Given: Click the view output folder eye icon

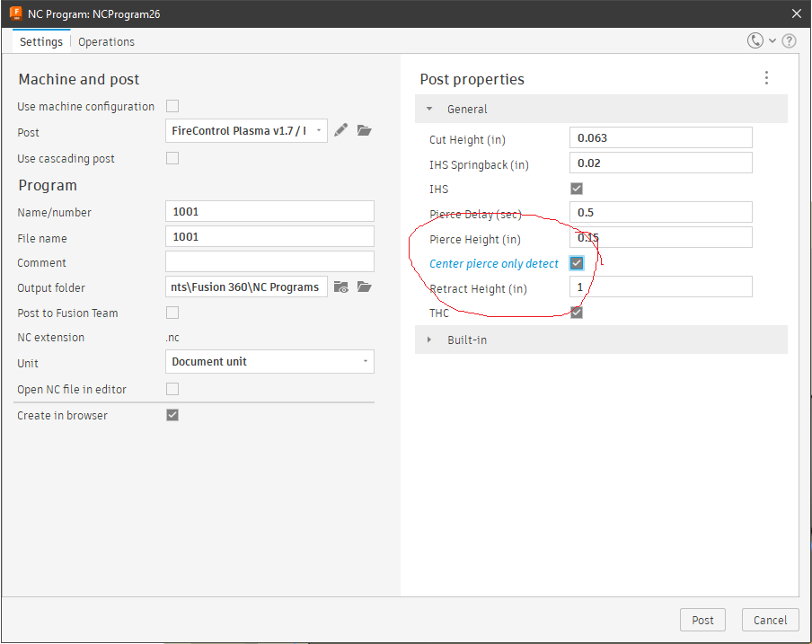Looking at the screenshot, I should pyautogui.click(x=340, y=287).
